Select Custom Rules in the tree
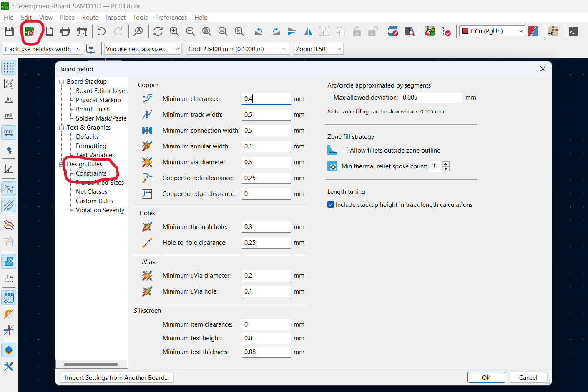588x392 pixels. click(95, 201)
